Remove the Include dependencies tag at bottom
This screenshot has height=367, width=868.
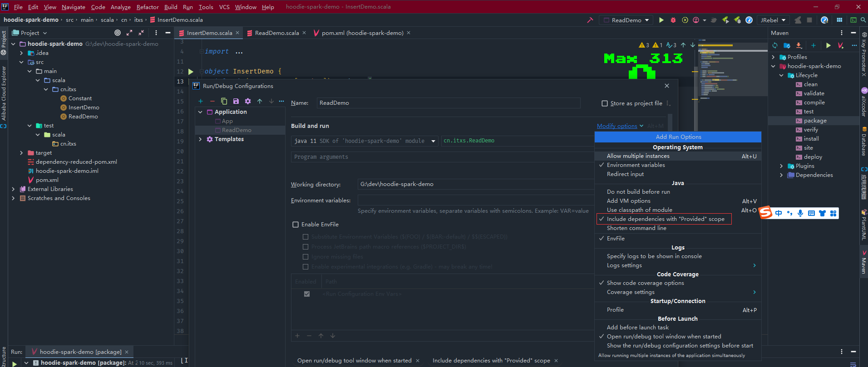[556, 361]
